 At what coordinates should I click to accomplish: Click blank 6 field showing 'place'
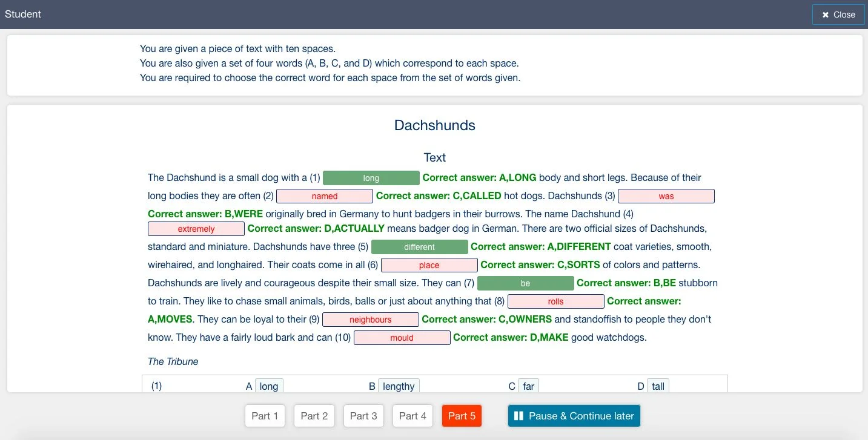429,265
